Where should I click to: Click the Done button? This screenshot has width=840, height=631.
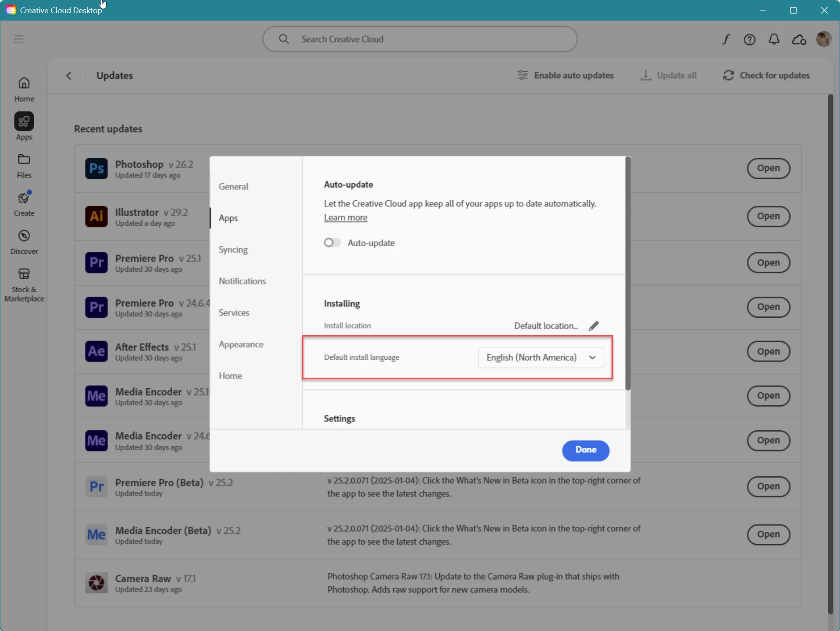coord(586,450)
